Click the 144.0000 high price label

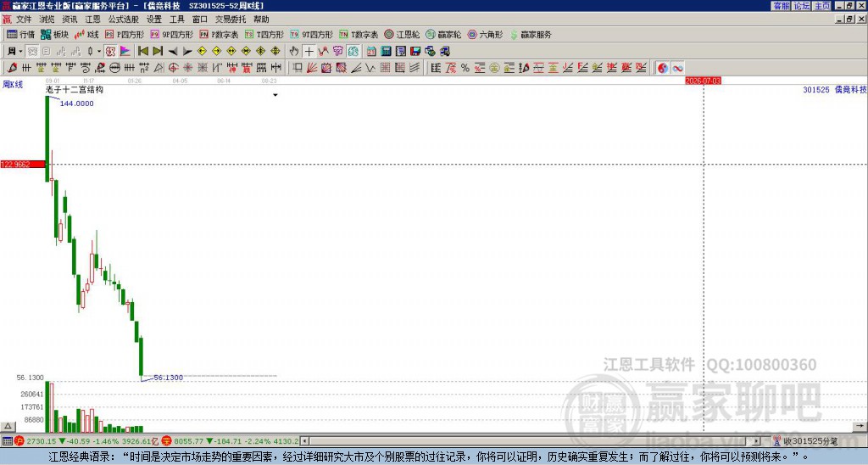77,104
